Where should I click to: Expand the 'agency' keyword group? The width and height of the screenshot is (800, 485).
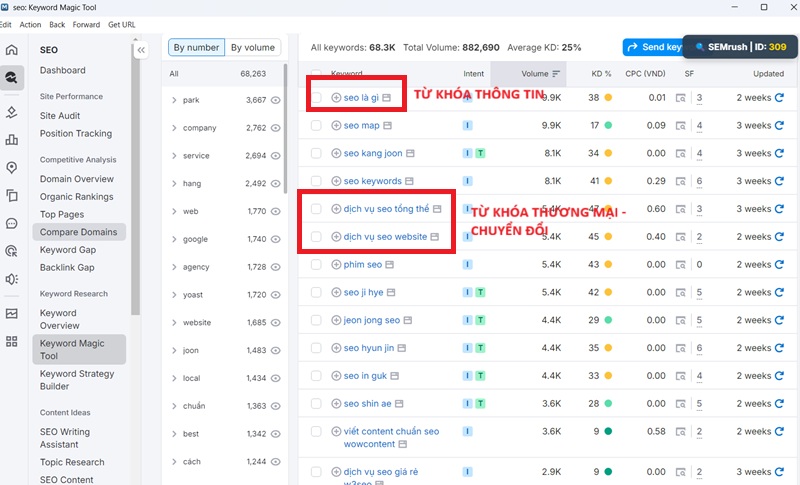[x=174, y=267]
